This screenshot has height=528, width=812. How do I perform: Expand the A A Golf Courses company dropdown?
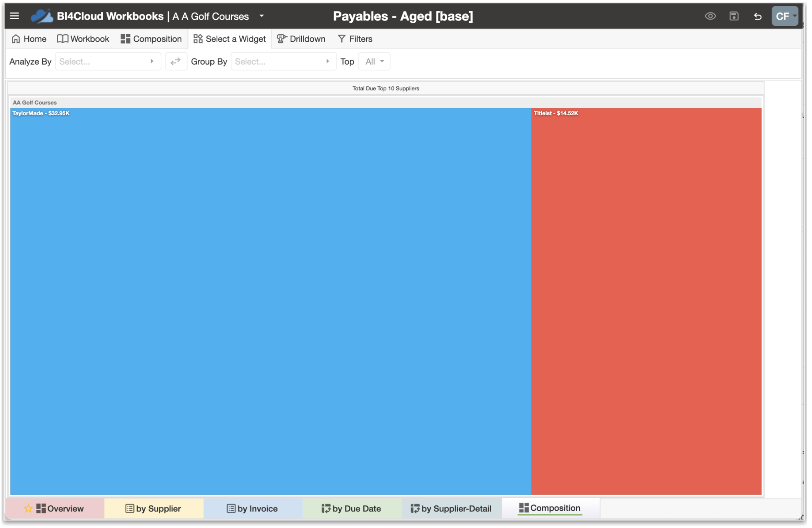coord(261,16)
